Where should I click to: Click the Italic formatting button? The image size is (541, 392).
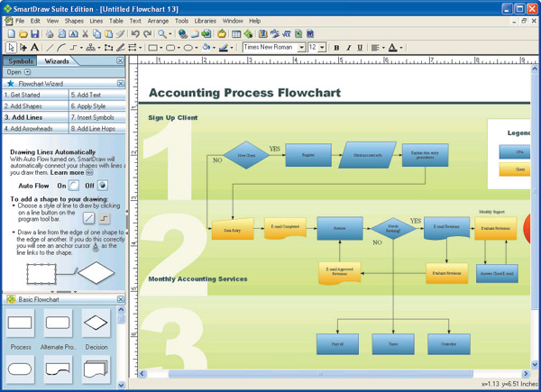[x=348, y=48]
